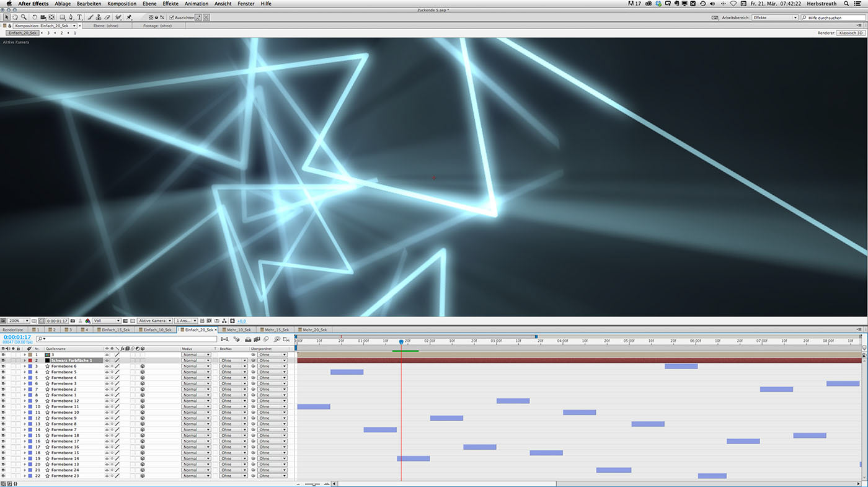Open the 200% magnification dropdown
This screenshot has width=868, height=487.
[19, 321]
